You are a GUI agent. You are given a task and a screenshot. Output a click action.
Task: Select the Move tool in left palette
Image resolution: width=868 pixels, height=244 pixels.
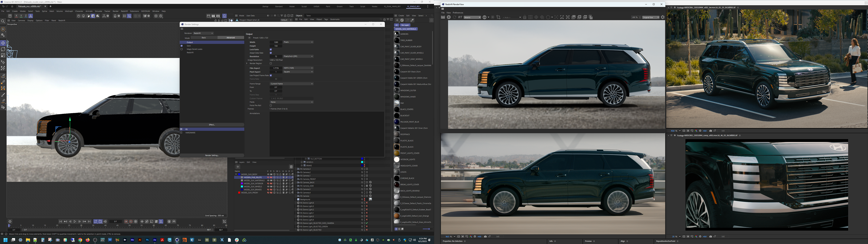click(3, 43)
